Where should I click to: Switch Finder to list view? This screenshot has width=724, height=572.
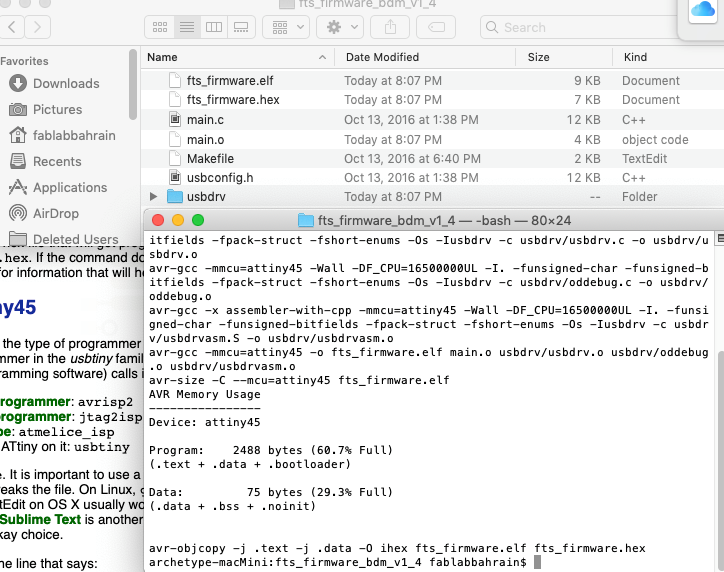click(x=187, y=27)
